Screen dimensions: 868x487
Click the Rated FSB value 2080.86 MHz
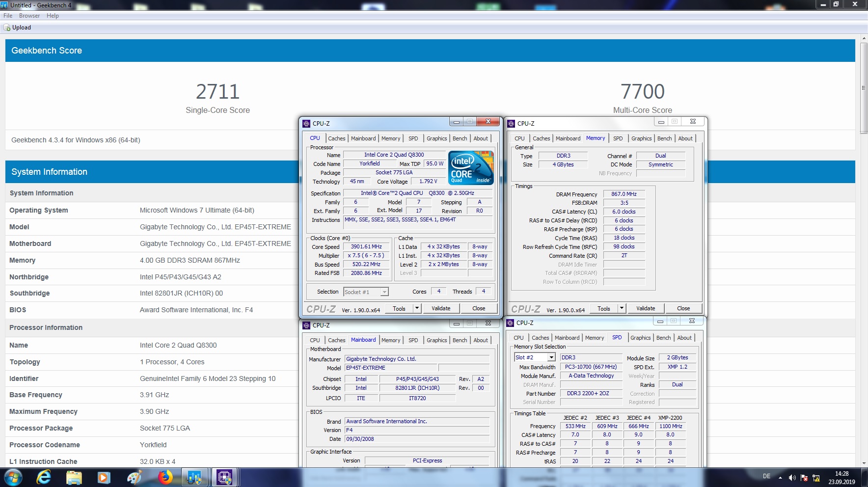[x=366, y=273]
